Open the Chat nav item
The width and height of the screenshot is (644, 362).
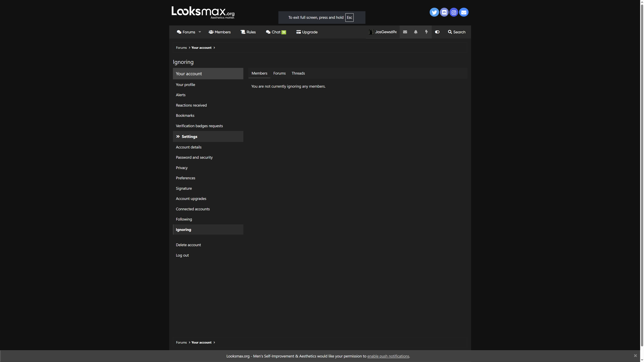click(x=276, y=32)
